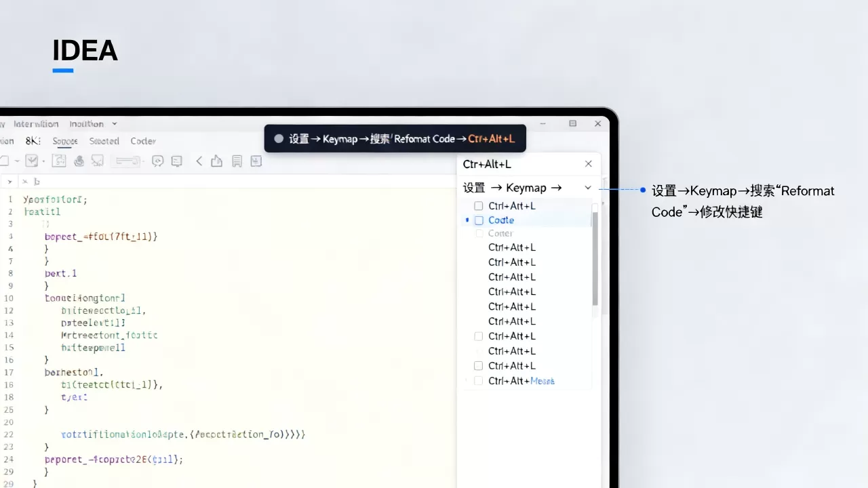868x488 pixels.
Task: Click the bookmark list toolbar icon
Action: coord(237,161)
